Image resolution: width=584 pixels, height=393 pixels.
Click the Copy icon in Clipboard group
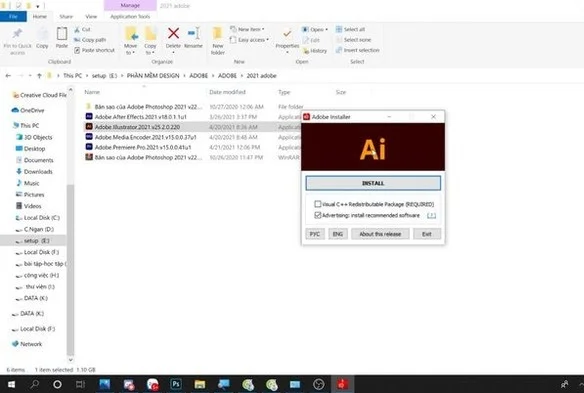[42, 34]
